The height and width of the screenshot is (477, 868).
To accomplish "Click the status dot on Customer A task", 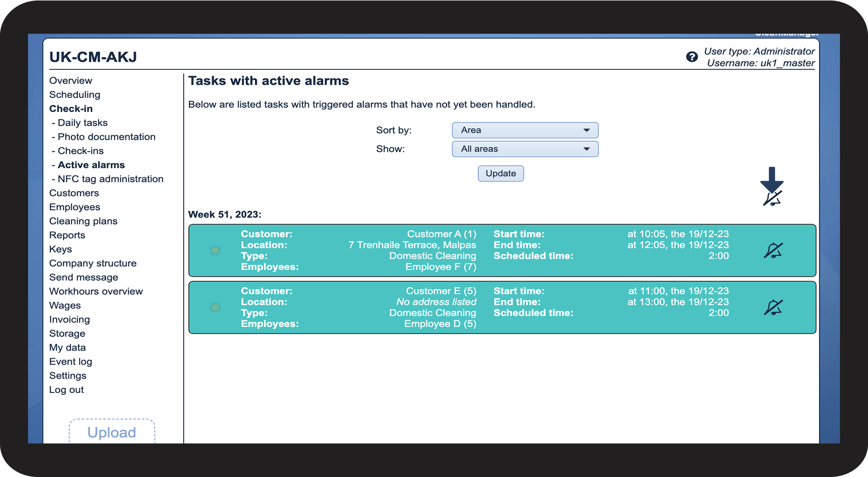I will pos(215,251).
